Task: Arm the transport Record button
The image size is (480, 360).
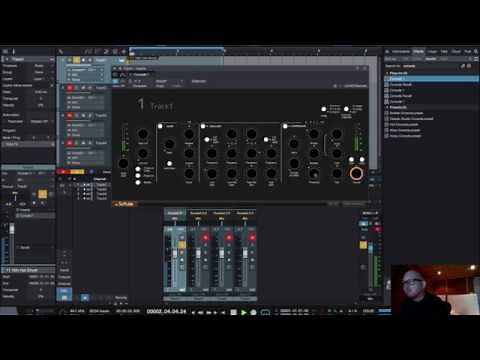Action: pyautogui.click(x=254, y=312)
